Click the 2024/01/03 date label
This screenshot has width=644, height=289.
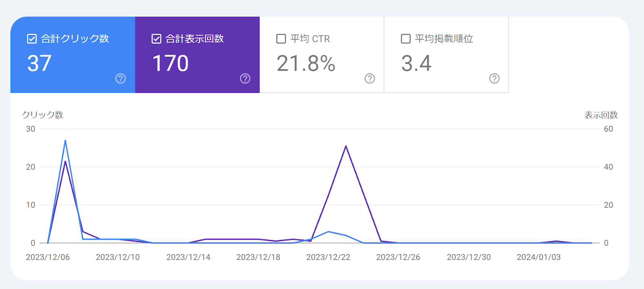coord(539,257)
